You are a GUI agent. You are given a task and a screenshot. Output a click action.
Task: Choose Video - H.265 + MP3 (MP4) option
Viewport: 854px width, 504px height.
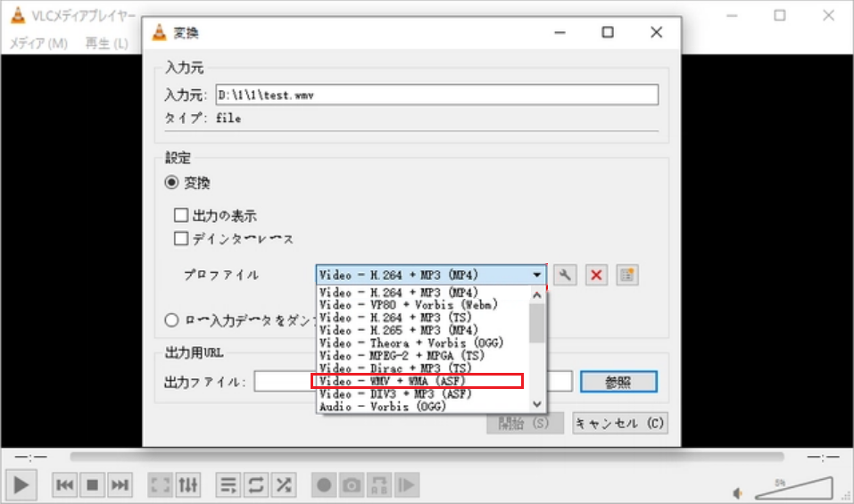422,330
